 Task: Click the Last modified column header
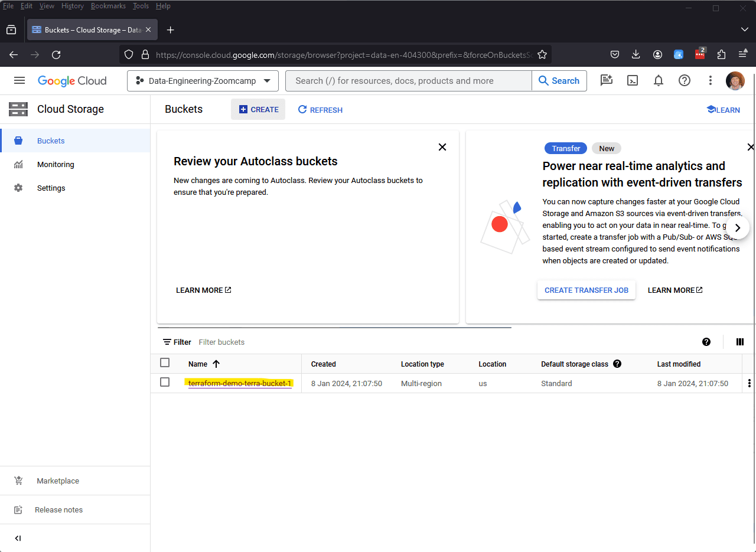tap(679, 364)
